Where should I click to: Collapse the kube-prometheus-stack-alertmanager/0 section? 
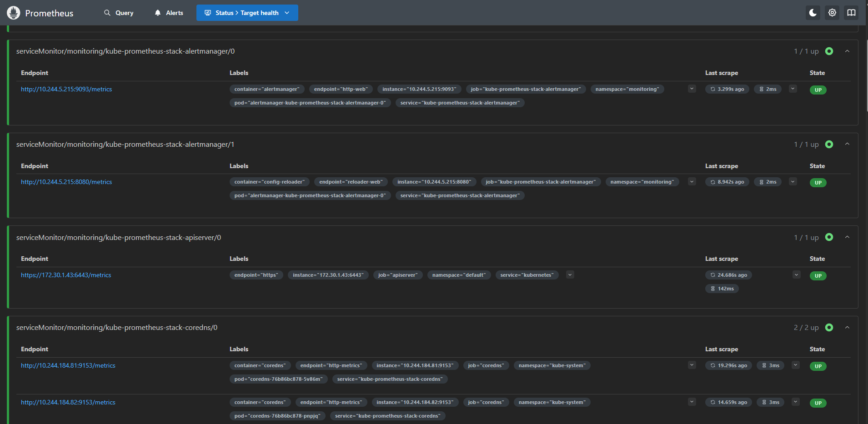847,51
